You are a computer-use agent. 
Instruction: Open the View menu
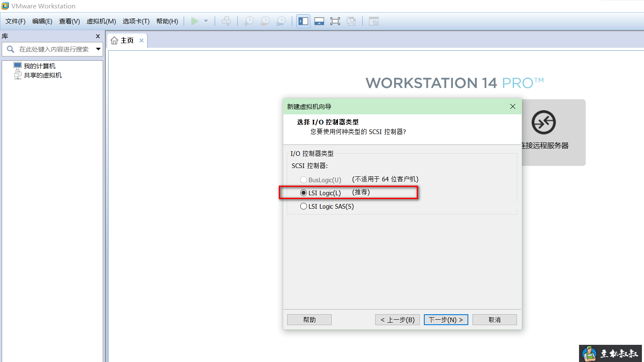tap(70, 21)
